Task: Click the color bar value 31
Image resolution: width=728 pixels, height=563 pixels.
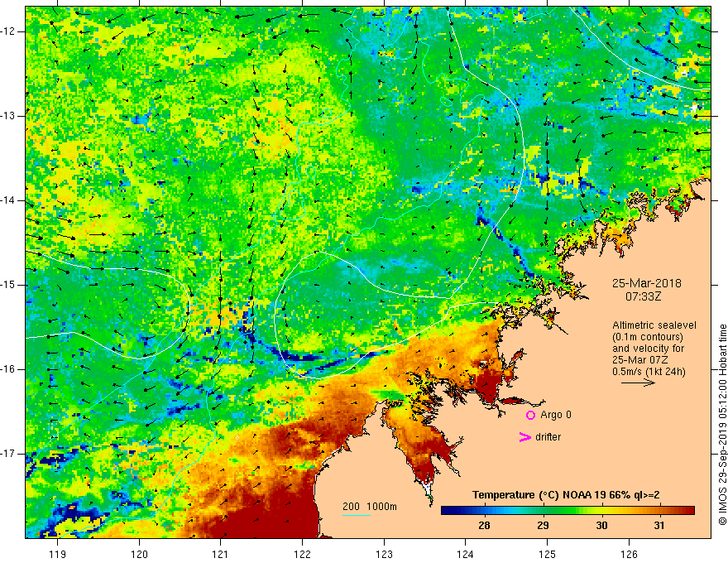Action: [x=659, y=526]
